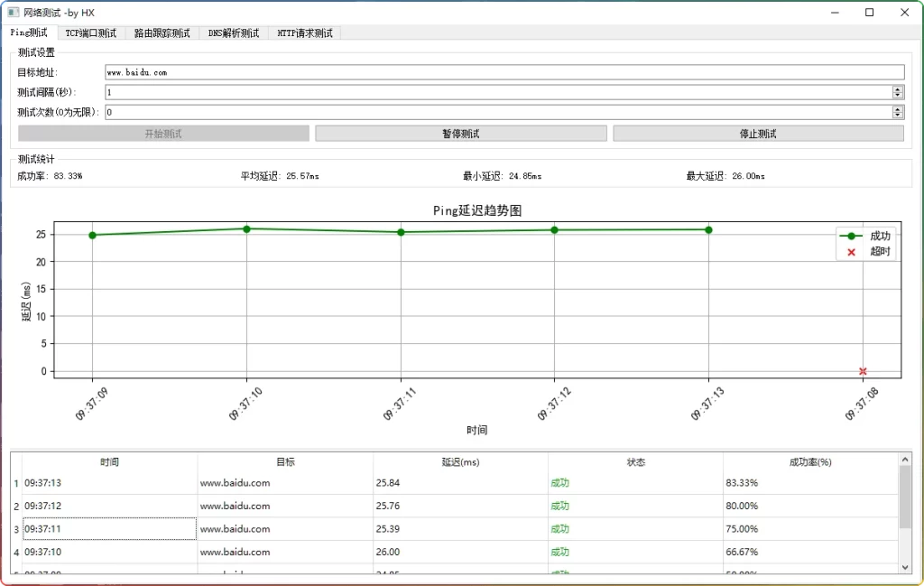Click the 目标地址 input field
The height and width of the screenshot is (586, 924).
pos(504,72)
